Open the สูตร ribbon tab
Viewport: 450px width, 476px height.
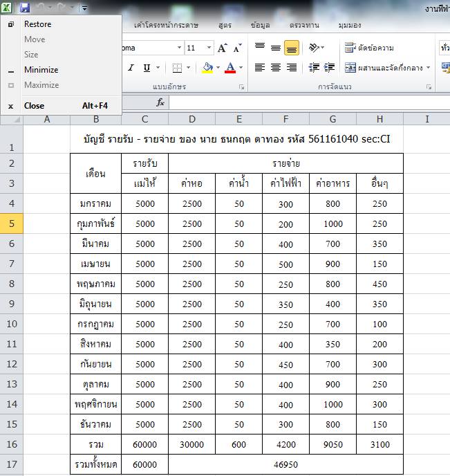(225, 25)
